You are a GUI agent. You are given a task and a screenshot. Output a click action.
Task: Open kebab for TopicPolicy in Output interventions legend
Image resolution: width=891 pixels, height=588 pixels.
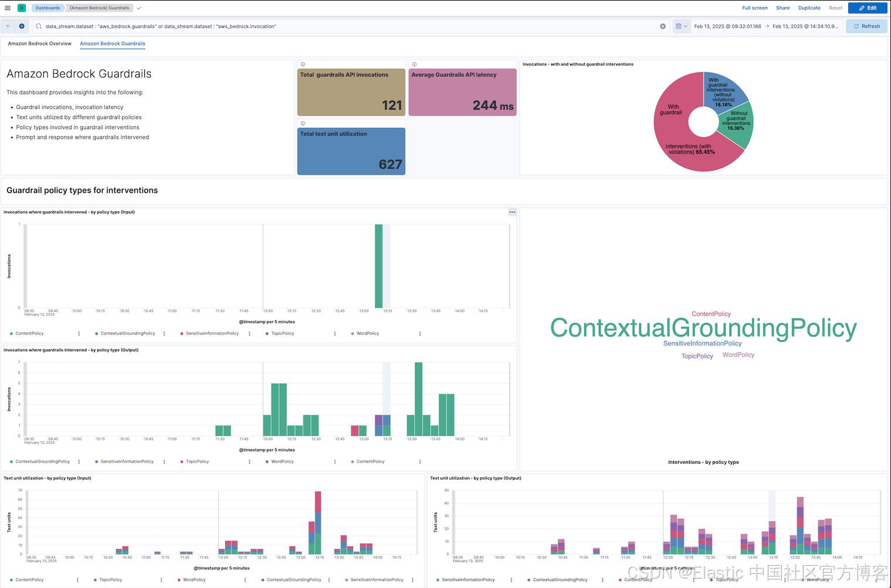tap(250, 462)
